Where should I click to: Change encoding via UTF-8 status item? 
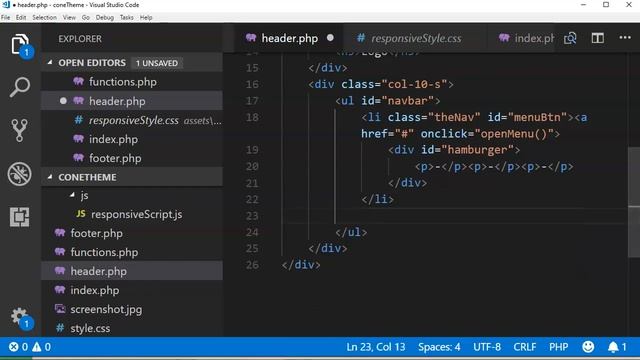click(487, 347)
